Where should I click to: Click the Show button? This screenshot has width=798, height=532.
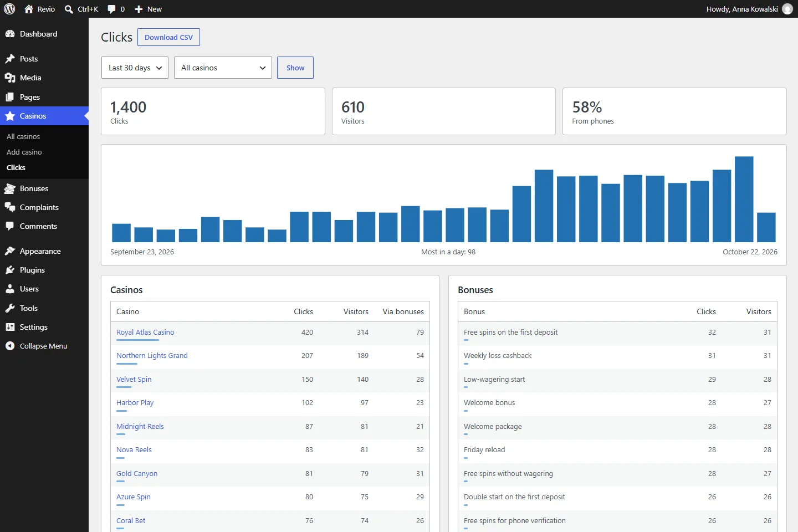[x=295, y=68]
